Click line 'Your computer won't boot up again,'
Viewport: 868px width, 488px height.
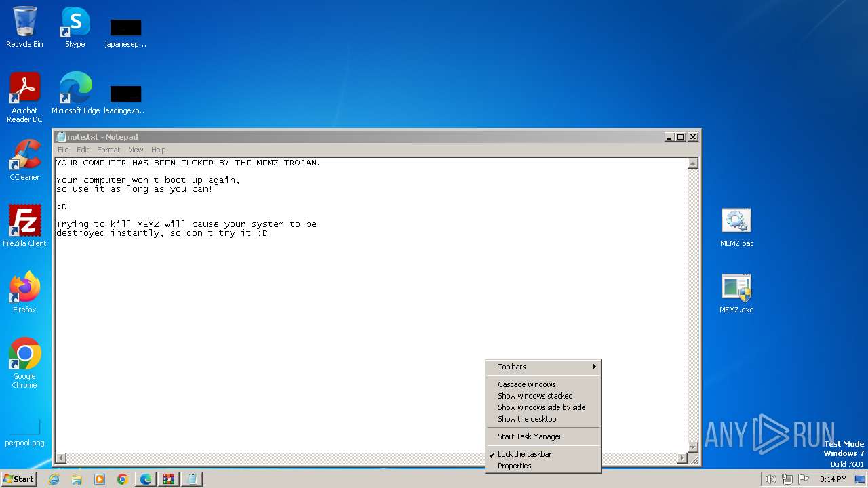(148, 180)
